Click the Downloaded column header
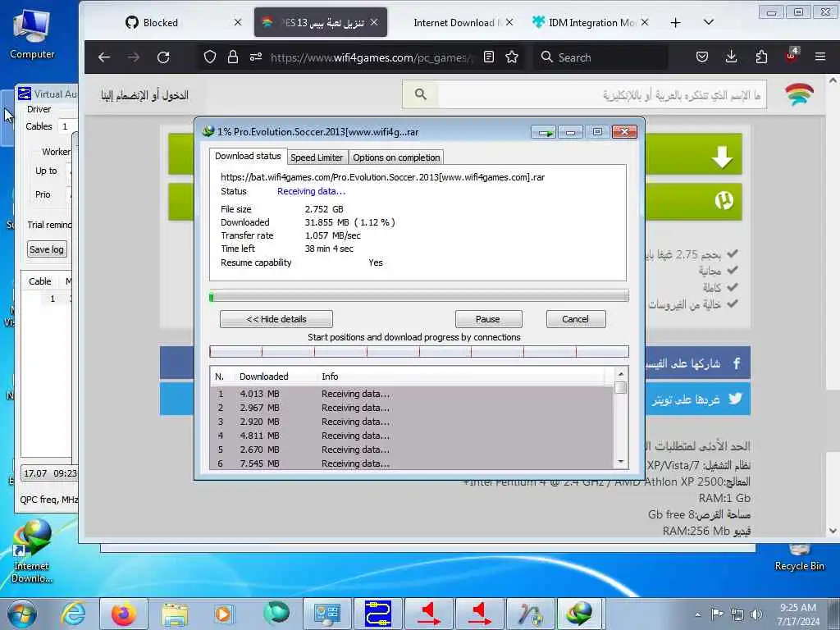 [263, 377]
